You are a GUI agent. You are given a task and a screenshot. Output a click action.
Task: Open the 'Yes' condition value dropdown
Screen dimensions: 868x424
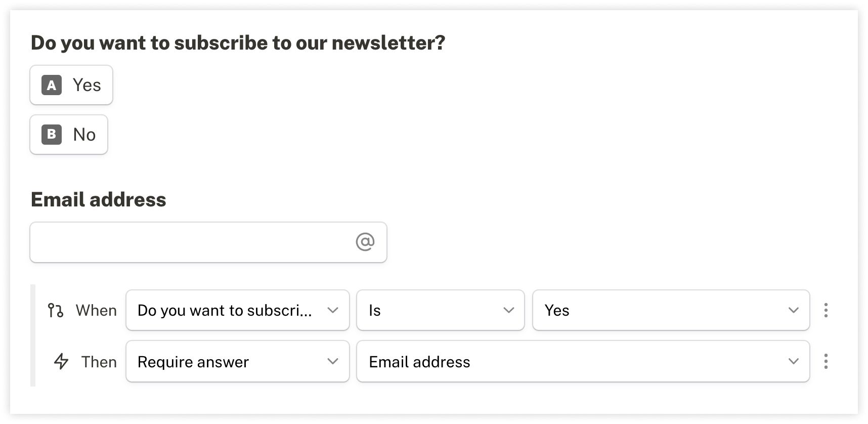point(671,310)
